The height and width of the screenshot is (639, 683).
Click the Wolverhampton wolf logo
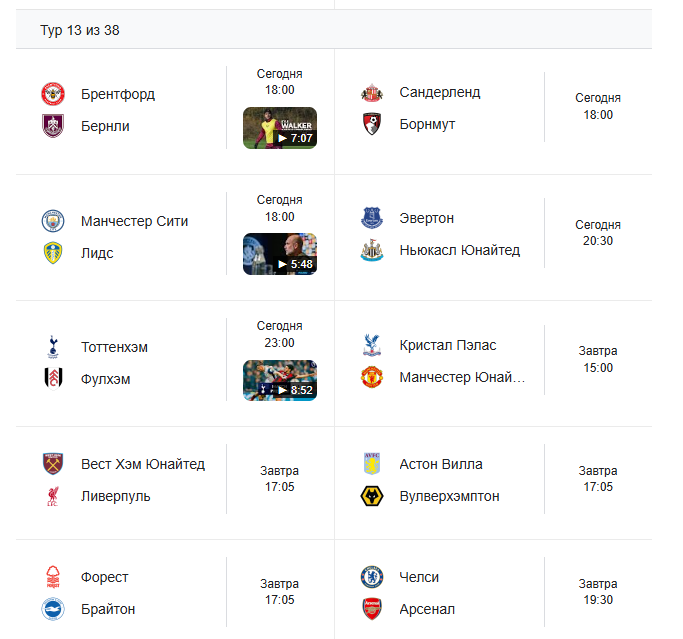372,496
